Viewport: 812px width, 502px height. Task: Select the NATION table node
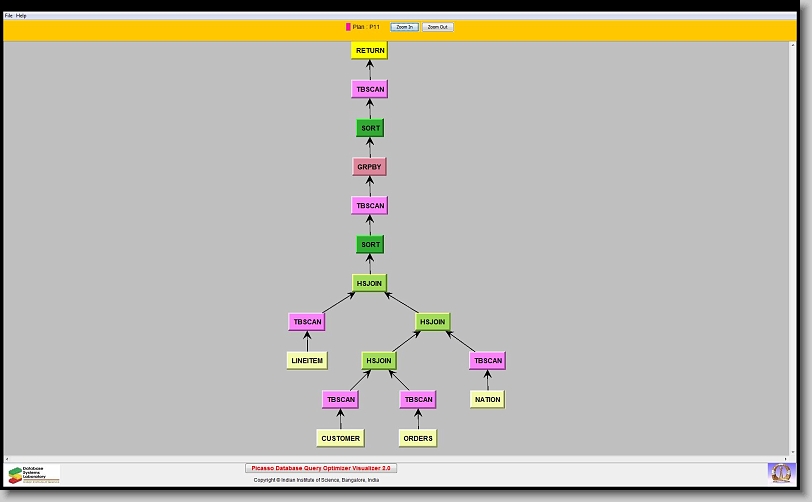tap(487, 399)
